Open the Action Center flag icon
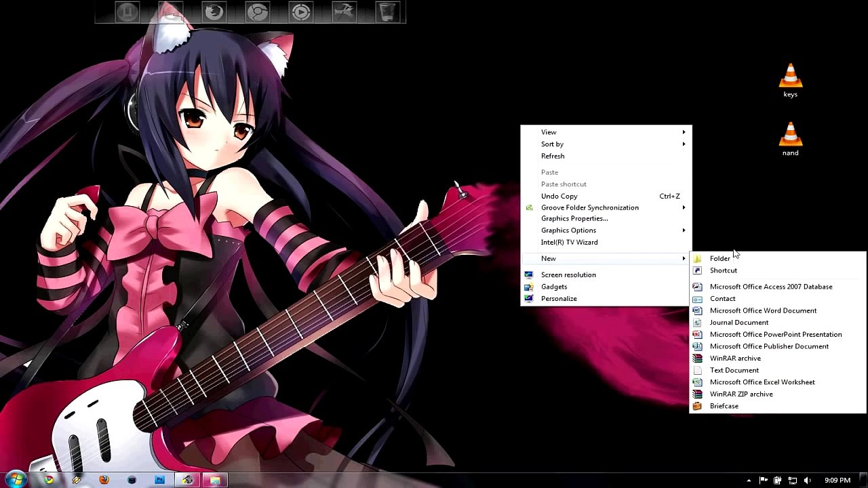The image size is (868, 488). 763,481
